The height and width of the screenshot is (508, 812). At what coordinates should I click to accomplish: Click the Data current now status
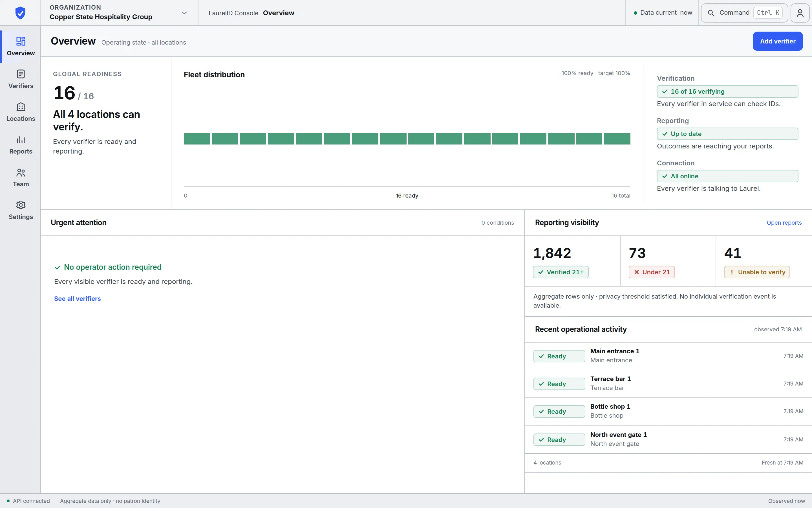click(x=663, y=13)
